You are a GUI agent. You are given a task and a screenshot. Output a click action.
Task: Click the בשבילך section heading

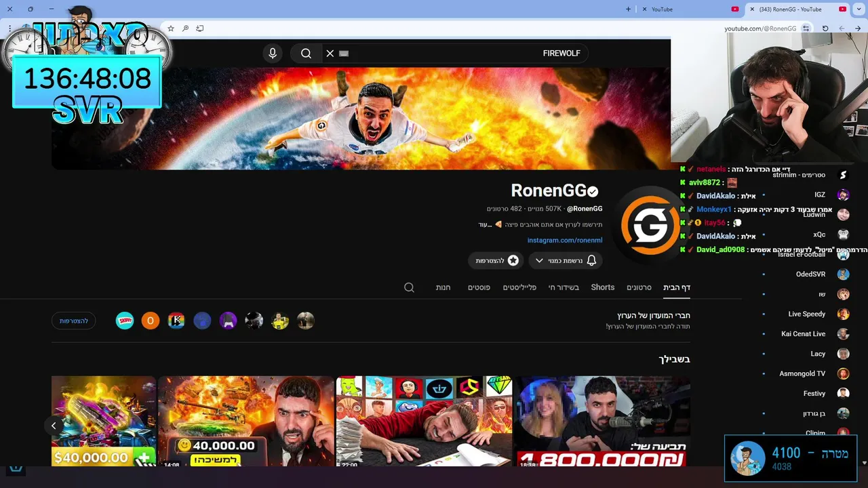pyautogui.click(x=675, y=359)
